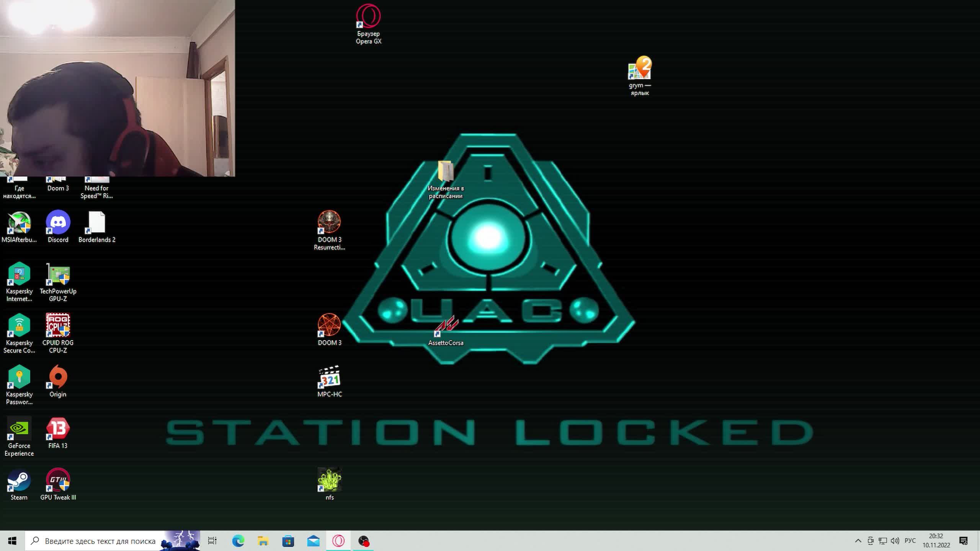980x551 pixels.
Task: Open the volume control in tray
Action: (895, 541)
